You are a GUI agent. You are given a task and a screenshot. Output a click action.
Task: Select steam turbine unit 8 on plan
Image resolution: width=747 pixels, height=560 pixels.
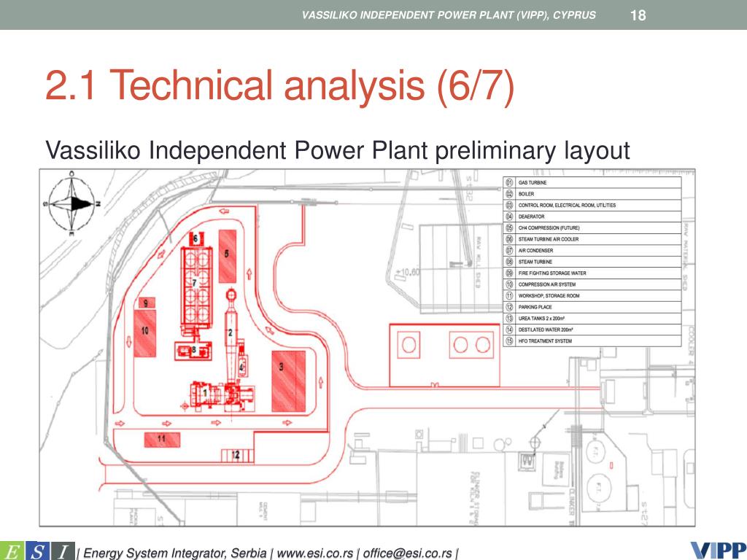pyautogui.click(x=193, y=351)
